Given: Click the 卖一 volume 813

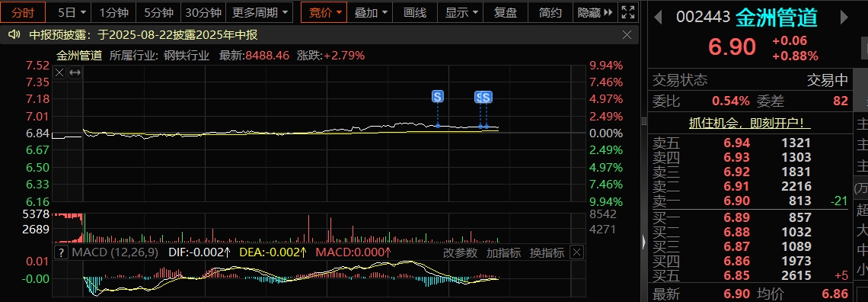Looking at the screenshot, I should pyautogui.click(x=800, y=201).
